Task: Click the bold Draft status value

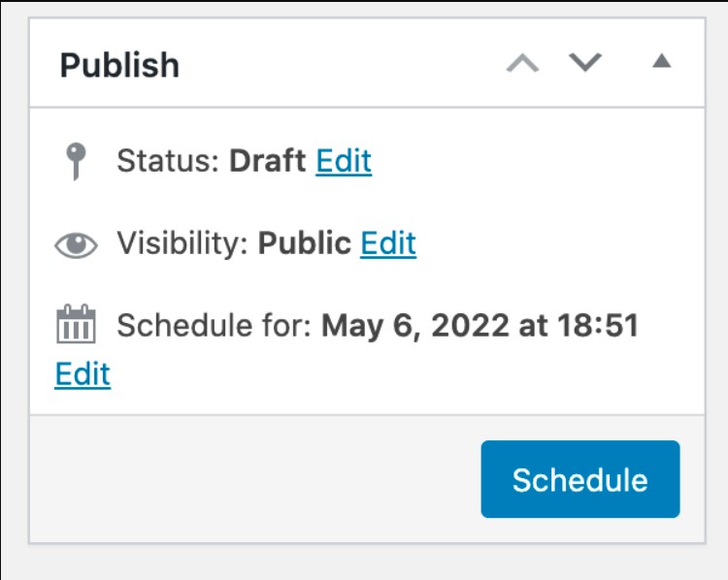Action: [x=268, y=161]
